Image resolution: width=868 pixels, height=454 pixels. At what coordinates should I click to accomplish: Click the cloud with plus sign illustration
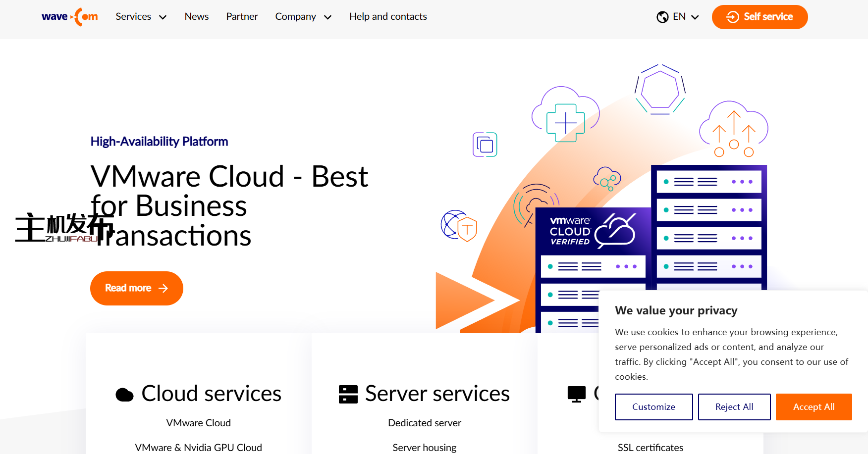point(565,116)
